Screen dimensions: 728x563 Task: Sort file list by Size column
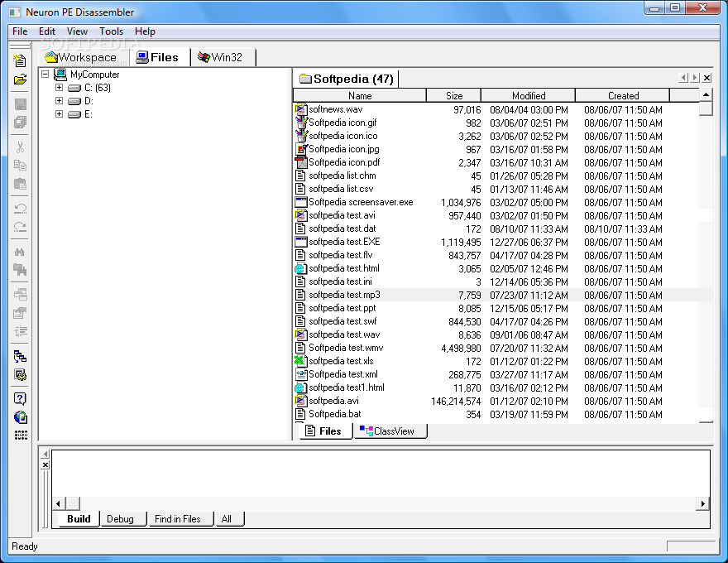click(454, 96)
